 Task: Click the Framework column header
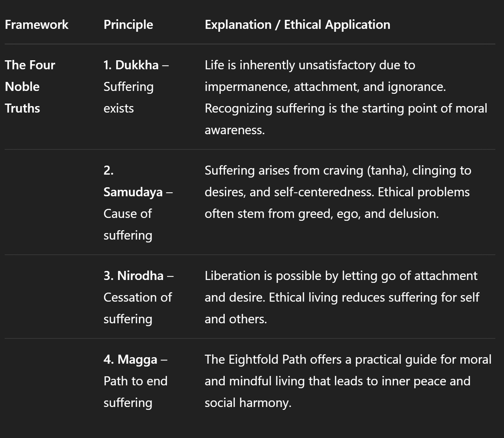[x=36, y=25]
